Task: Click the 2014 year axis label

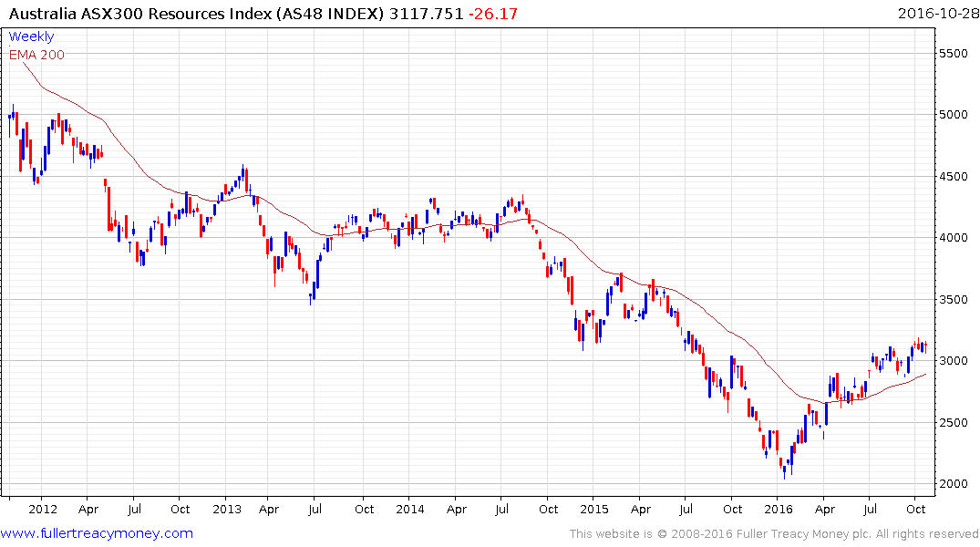Action: coord(410,509)
